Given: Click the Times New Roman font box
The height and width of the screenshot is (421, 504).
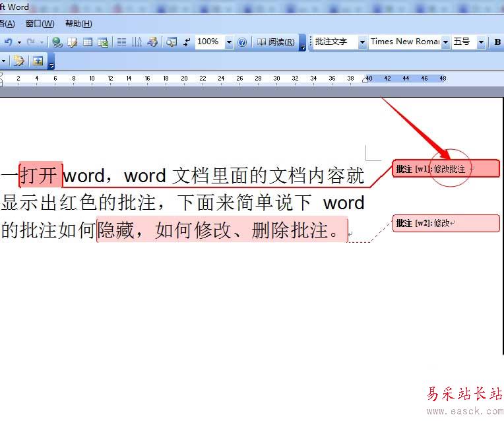Looking at the screenshot, I should coord(405,42).
